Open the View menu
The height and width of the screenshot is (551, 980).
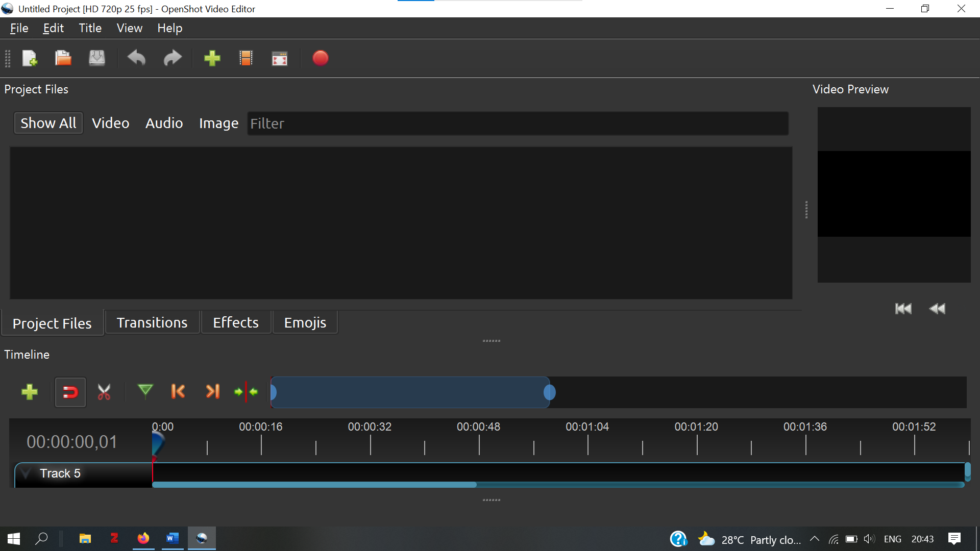pyautogui.click(x=129, y=28)
